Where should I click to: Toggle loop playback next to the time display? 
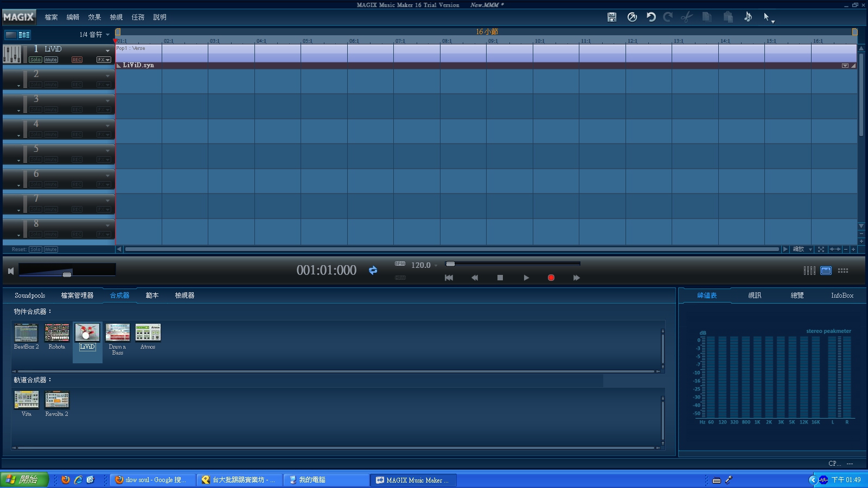pyautogui.click(x=373, y=270)
